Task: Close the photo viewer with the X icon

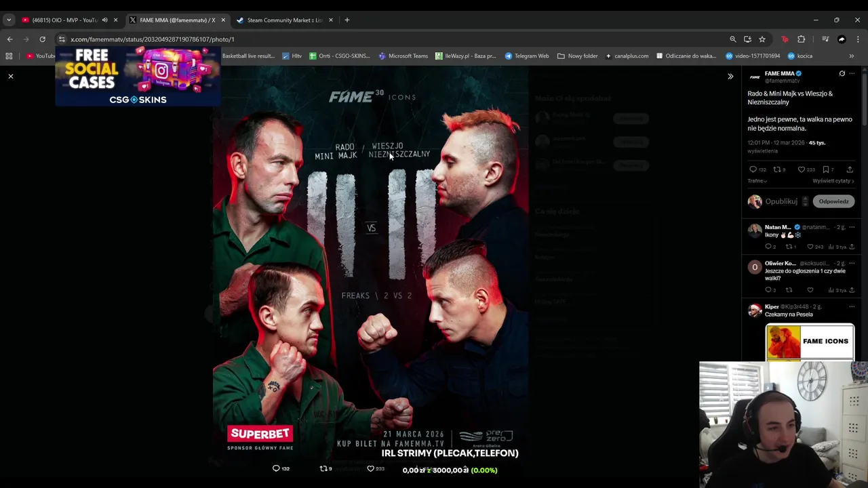Action: (x=11, y=77)
